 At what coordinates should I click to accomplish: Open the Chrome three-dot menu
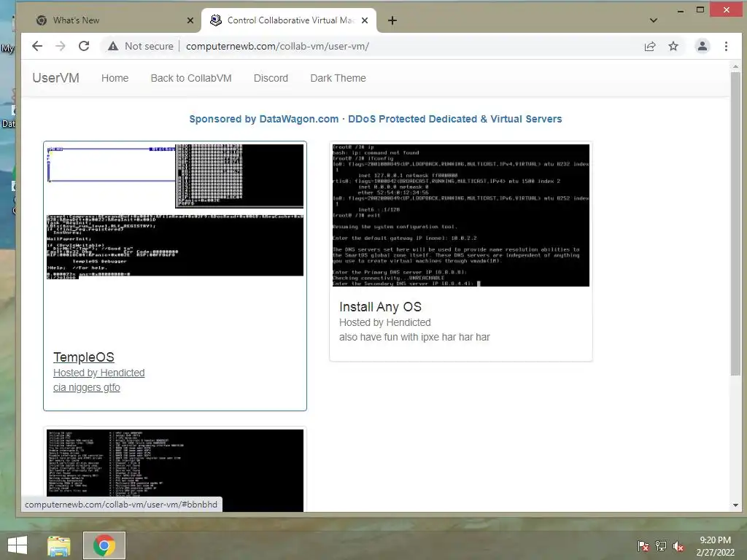coord(726,46)
